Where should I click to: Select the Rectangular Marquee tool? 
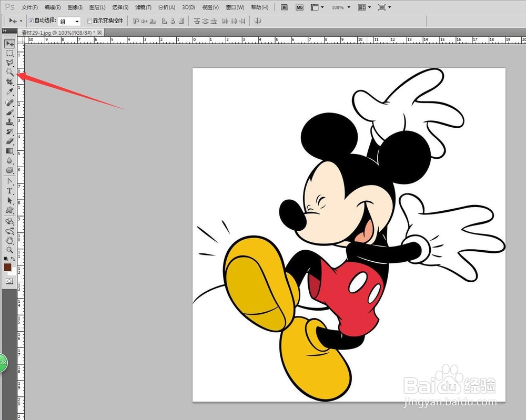click(9, 53)
